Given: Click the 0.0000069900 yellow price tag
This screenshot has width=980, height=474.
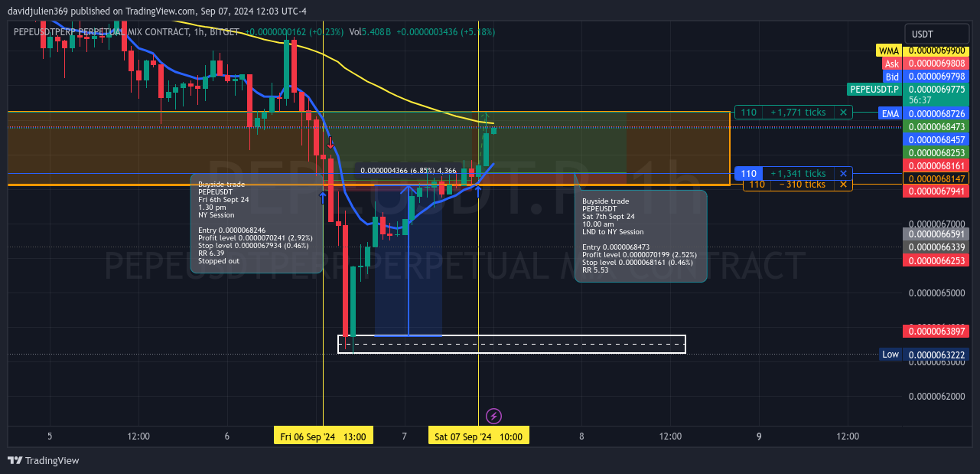Looking at the screenshot, I should 937,51.
